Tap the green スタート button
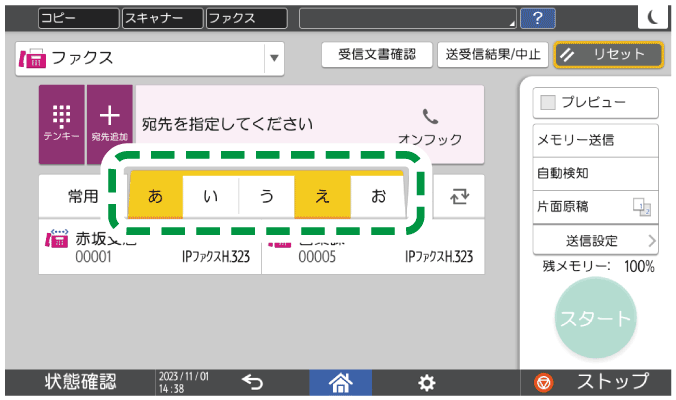The width and height of the screenshot is (676, 400). (595, 318)
